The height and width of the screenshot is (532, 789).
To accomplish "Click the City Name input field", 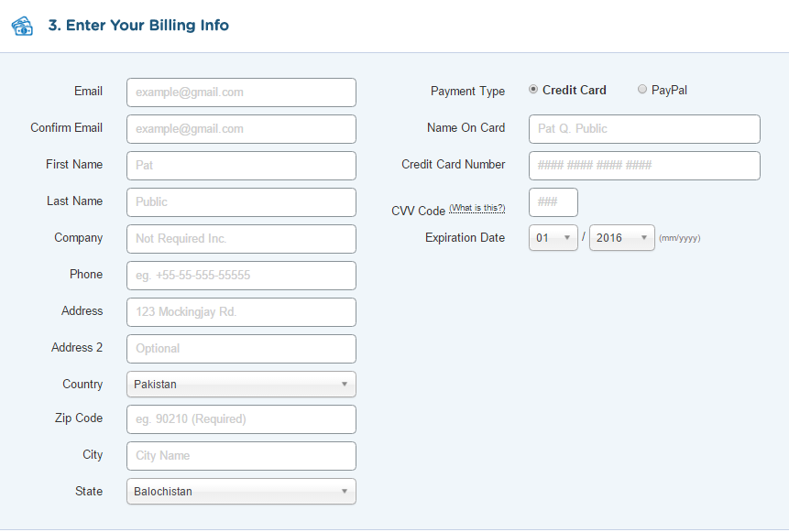I will coord(241,455).
